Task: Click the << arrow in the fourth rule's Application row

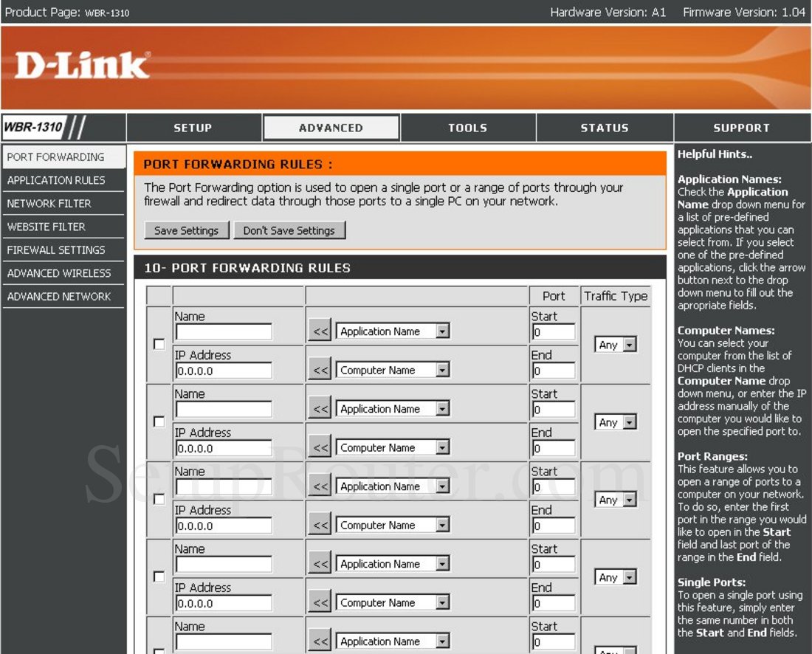Action: (320, 563)
